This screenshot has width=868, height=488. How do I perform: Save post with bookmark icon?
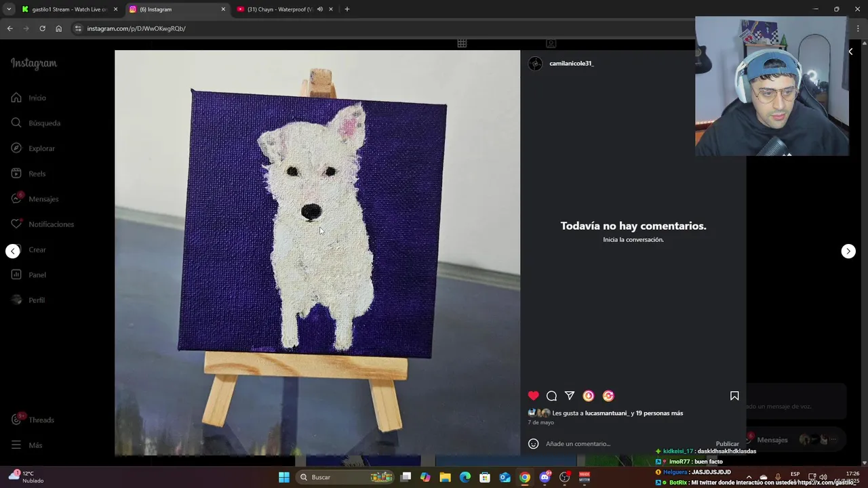[x=734, y=396]
